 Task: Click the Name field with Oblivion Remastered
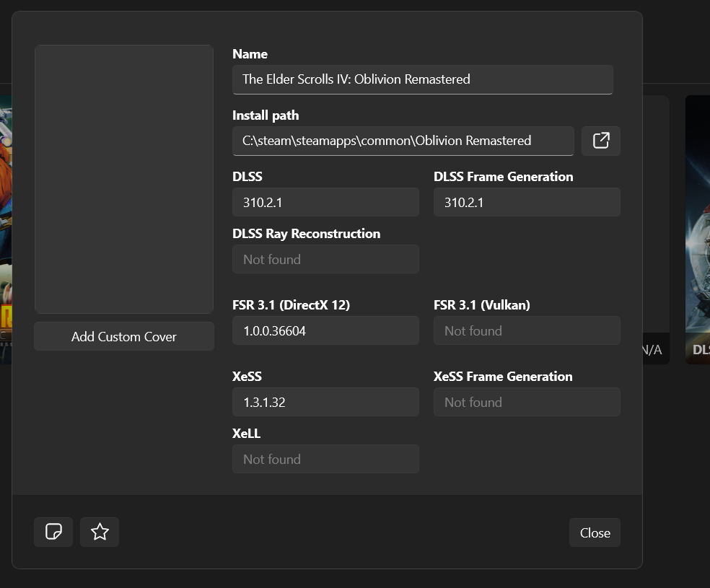(x=422, y=79)
